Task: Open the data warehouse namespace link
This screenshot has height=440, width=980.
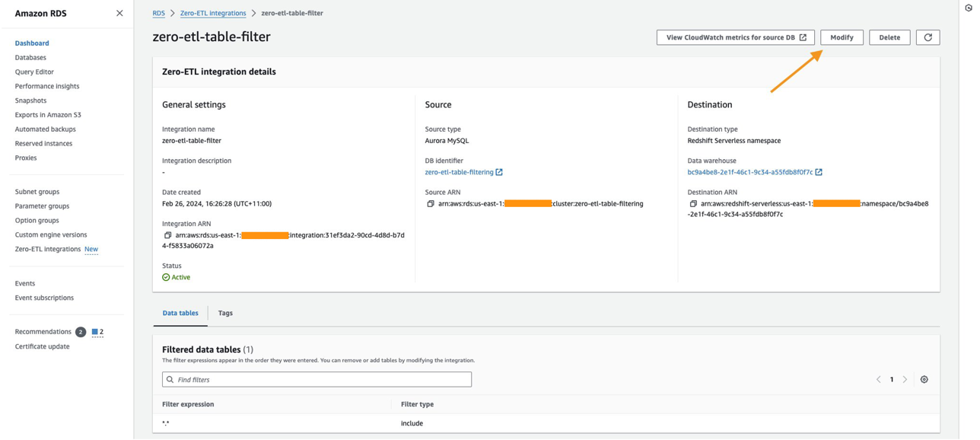Action: click(x=750, y=172)
